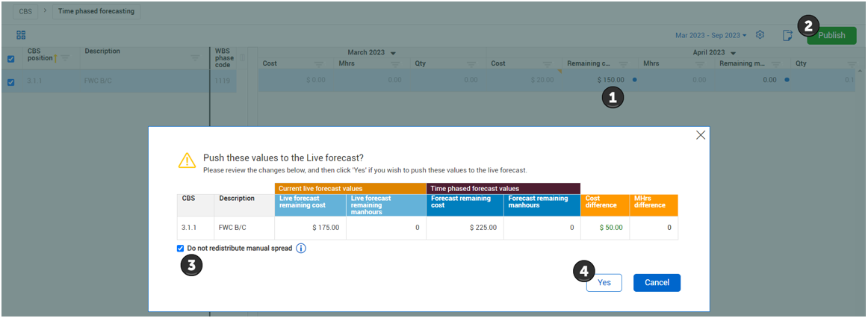The height and width of the screenshot is (318, 868).
Task: Click info icon next to redistribute checkbox
Action: tap(301, 249)
